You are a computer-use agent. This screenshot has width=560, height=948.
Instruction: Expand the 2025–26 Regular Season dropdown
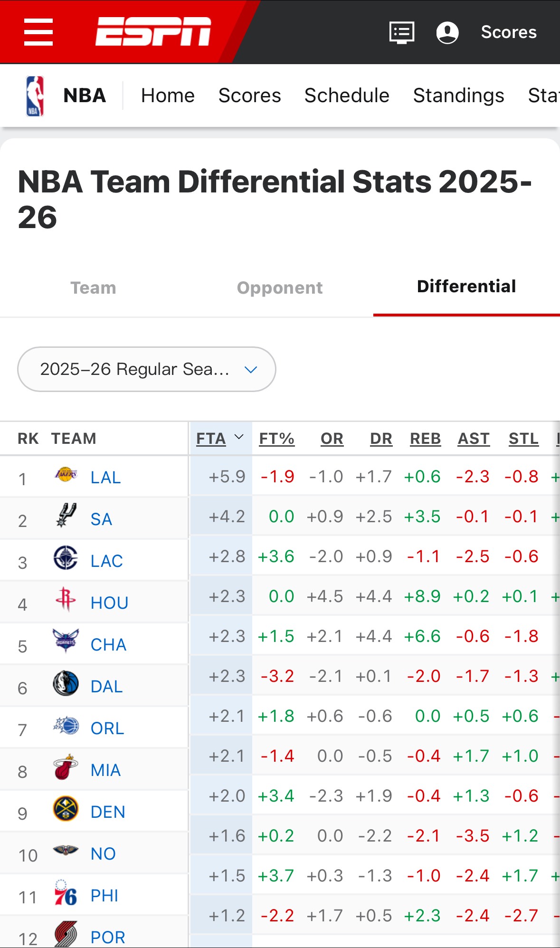point(146,369)
